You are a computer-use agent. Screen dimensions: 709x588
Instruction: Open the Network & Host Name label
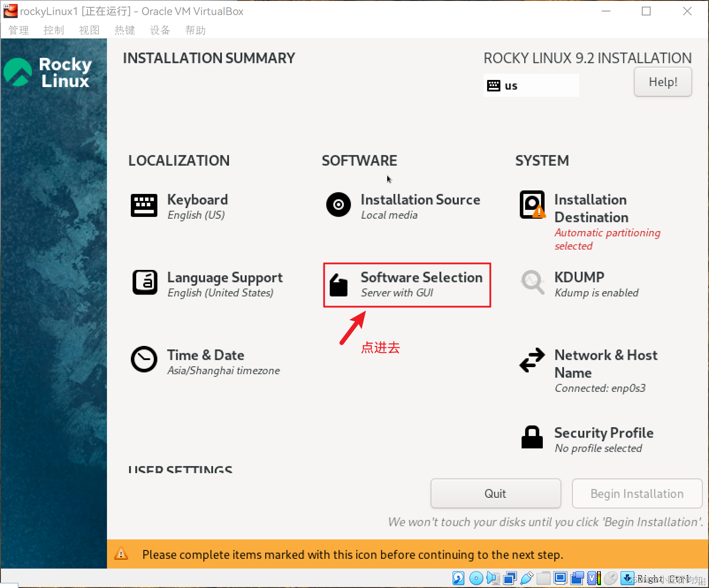point(606,364)
